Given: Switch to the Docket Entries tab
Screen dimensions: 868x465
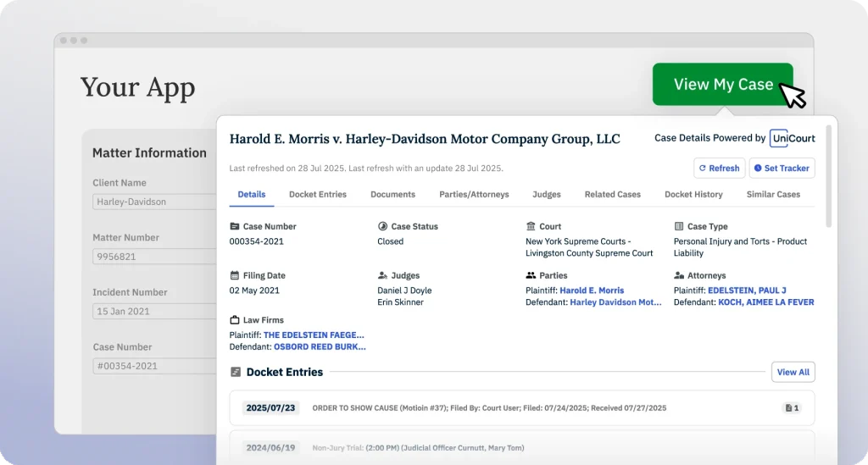Looking at the screenshot, I should pyautogui.click(x=318, y=195).
